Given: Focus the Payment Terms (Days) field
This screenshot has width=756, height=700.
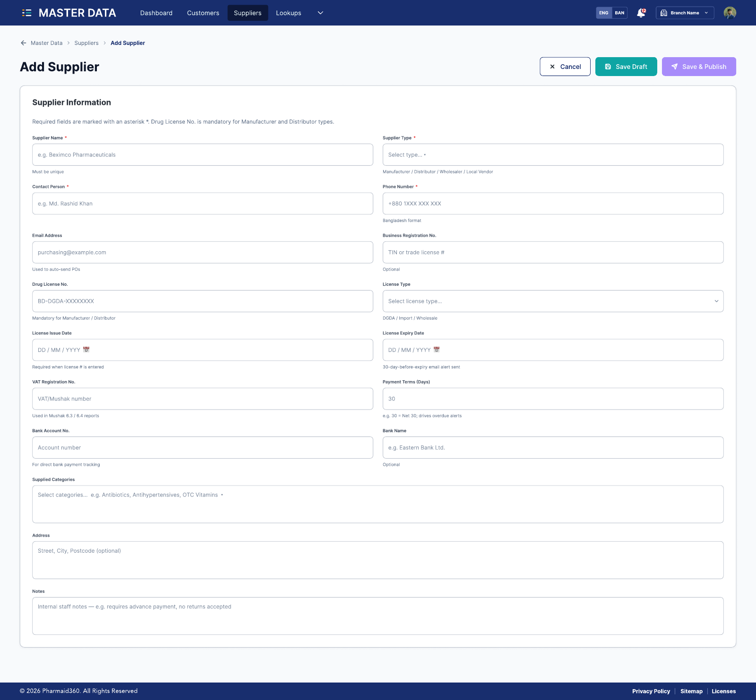Looking at the screenshot, I should coord(553,399).
